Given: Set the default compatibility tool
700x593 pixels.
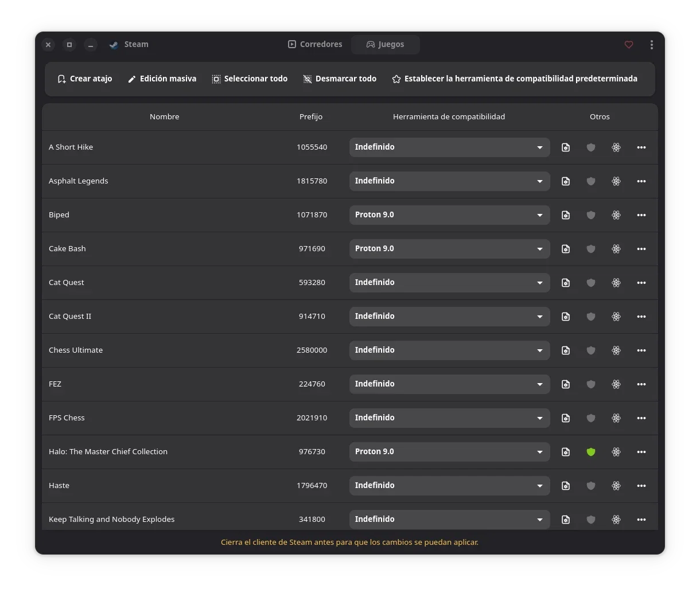Looking at the screenshot, I should pos(515,79).
